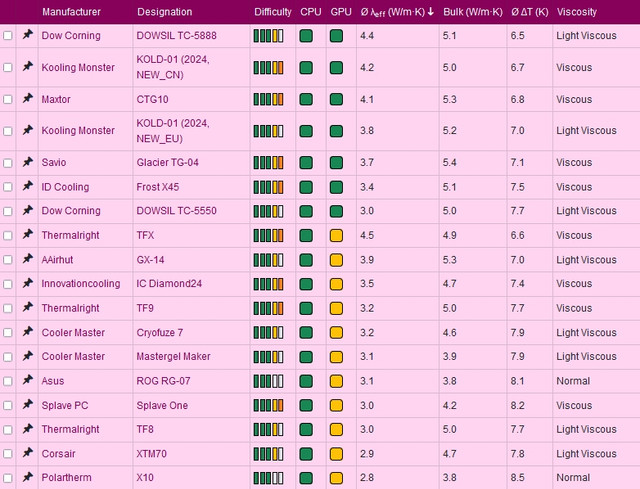
Task: Pin the IC Diamond24 row
Action: pos(27,283)
